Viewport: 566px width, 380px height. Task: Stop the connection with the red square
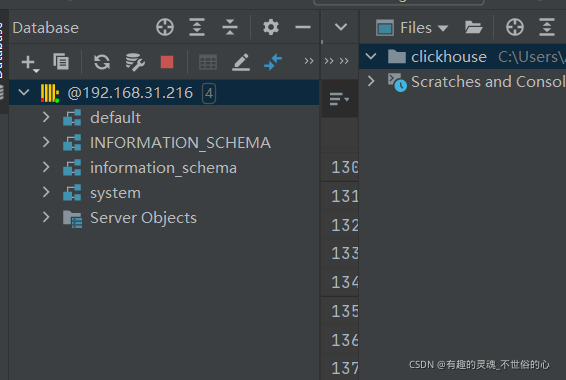click(x=167, y=62)
